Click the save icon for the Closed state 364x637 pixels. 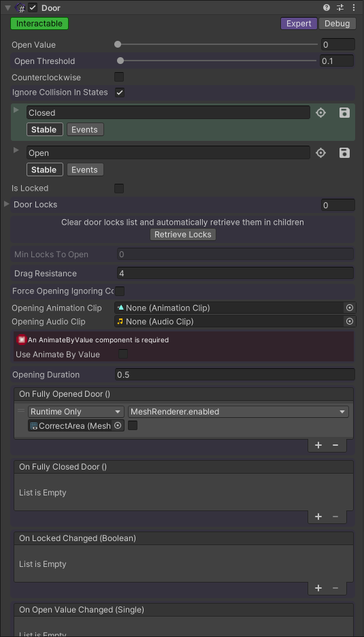(344, 112)
